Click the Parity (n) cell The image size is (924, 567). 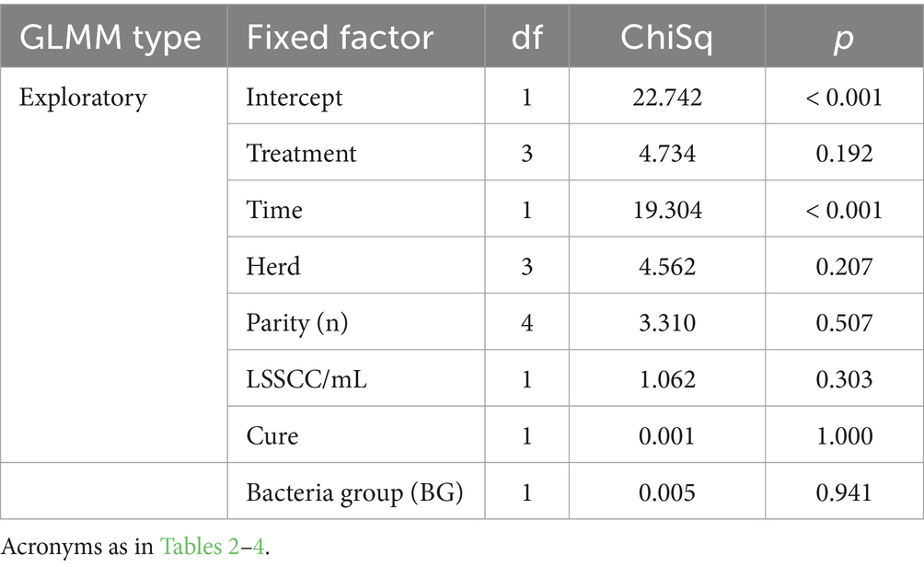tap(297, 323)
